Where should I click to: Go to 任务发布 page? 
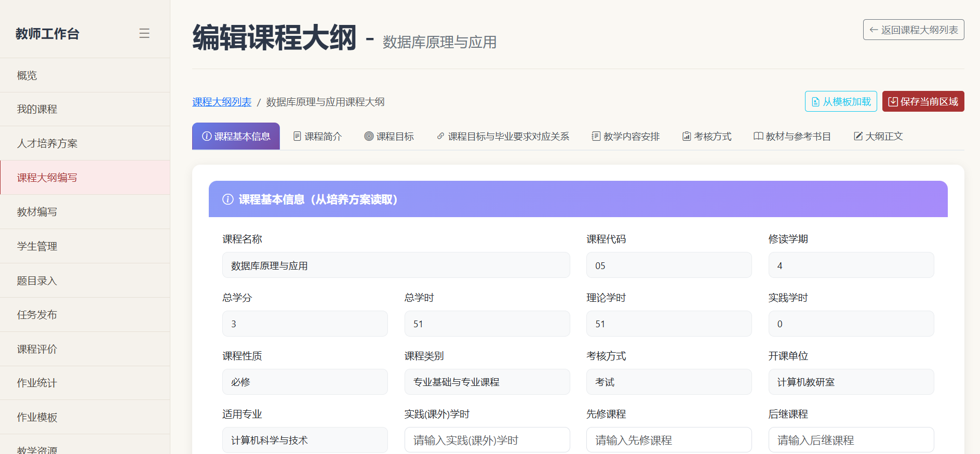(x=85, y=315)
